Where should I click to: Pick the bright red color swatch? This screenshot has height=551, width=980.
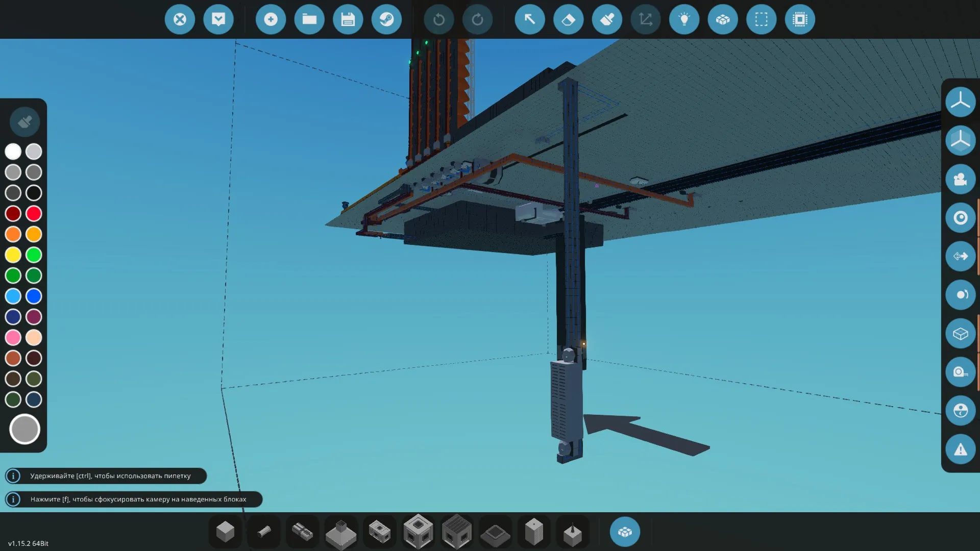pos(34,213)
